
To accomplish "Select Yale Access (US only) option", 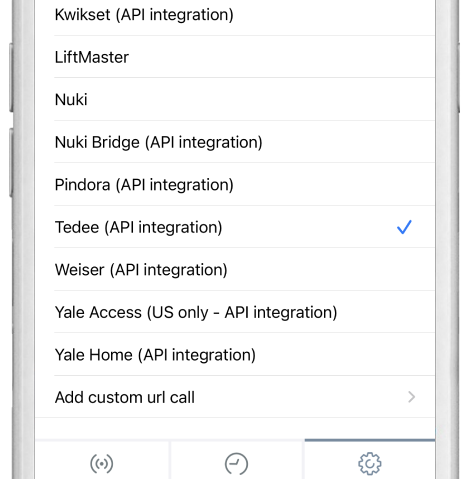I will tap(235, 312).
